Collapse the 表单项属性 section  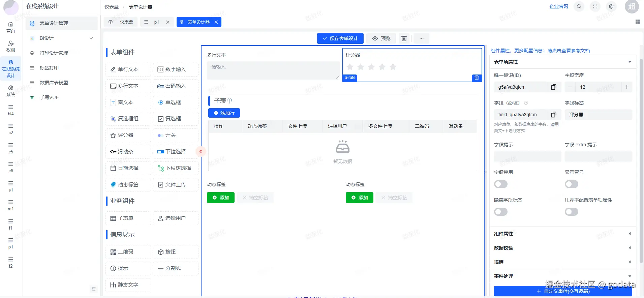563,62
